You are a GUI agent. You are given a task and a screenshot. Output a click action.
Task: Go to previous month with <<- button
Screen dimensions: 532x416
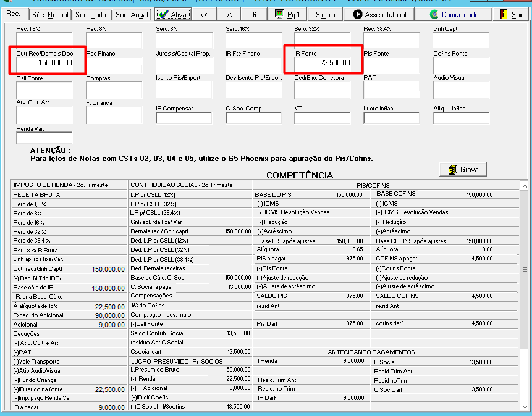coord(205,15)
